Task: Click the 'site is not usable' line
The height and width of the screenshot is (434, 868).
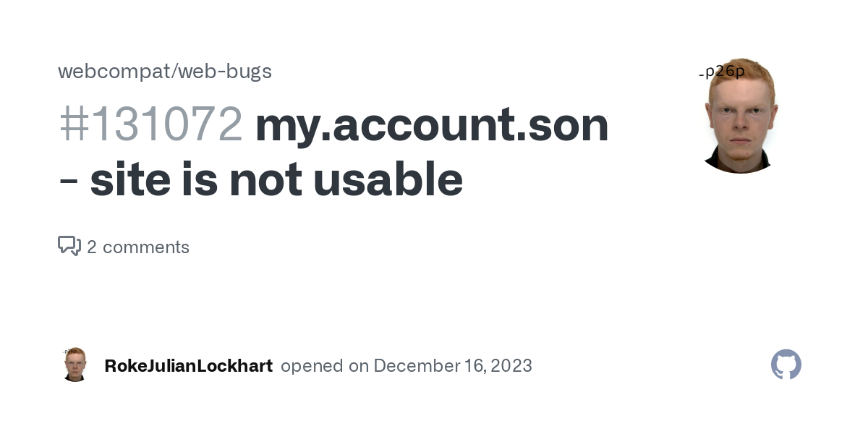Action: coord(275,179)
